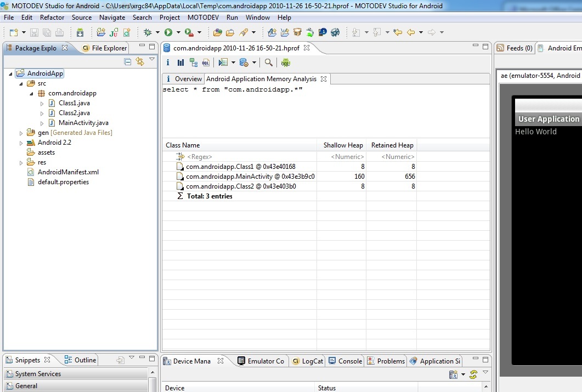The image size is (582, 392).
Task: Click the Save icon in toolbar
Action: pos(34,33)
